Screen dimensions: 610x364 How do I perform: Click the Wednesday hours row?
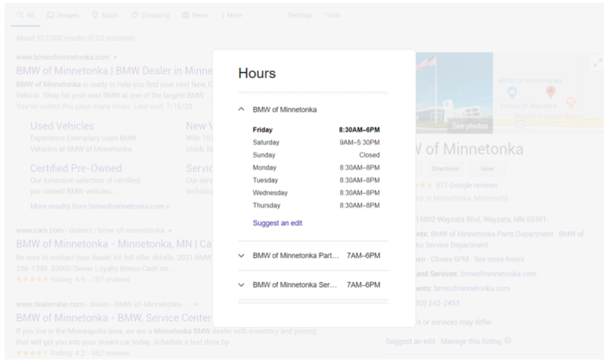(316, 193)
